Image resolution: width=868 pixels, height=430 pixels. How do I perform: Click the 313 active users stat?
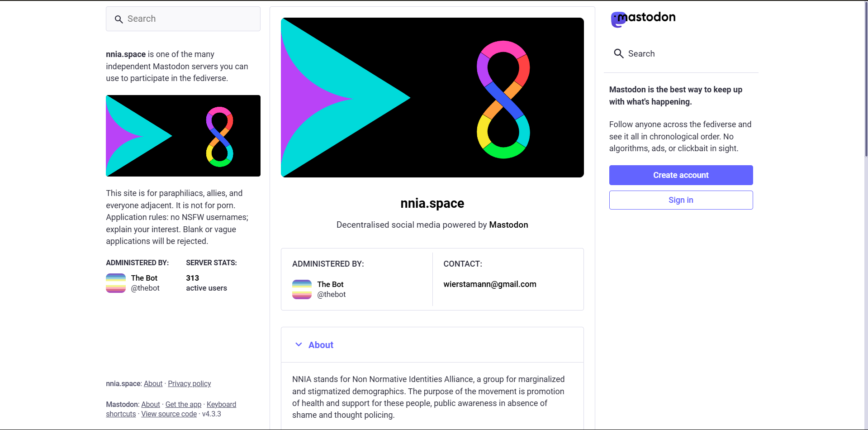[206, 283]
